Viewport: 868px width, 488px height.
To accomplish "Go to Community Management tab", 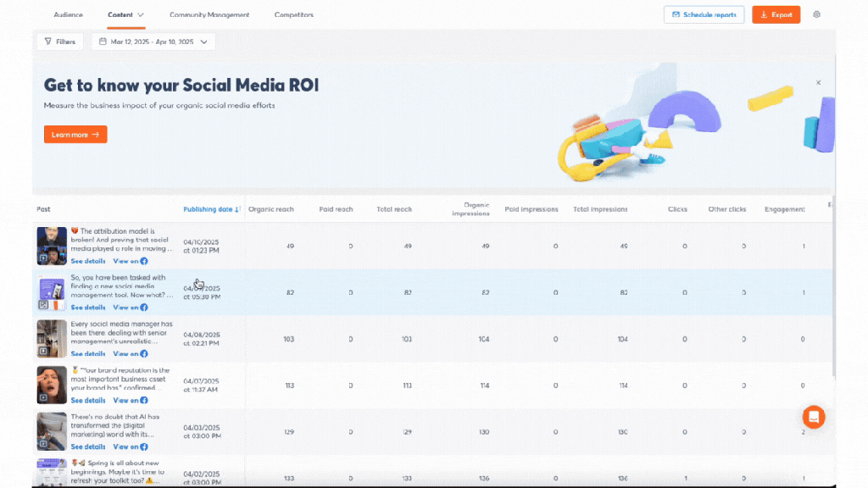I will point(209,15).
